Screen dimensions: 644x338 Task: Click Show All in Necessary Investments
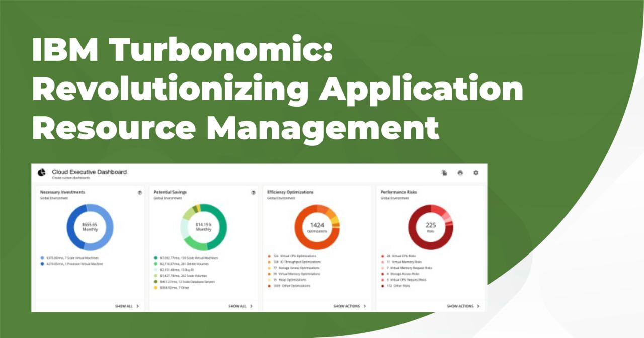(124, 306)
